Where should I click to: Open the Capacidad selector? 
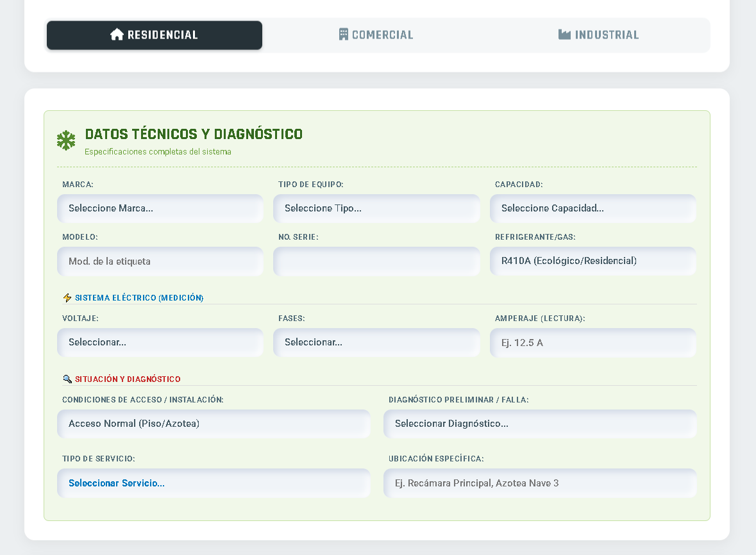[592, 208]
